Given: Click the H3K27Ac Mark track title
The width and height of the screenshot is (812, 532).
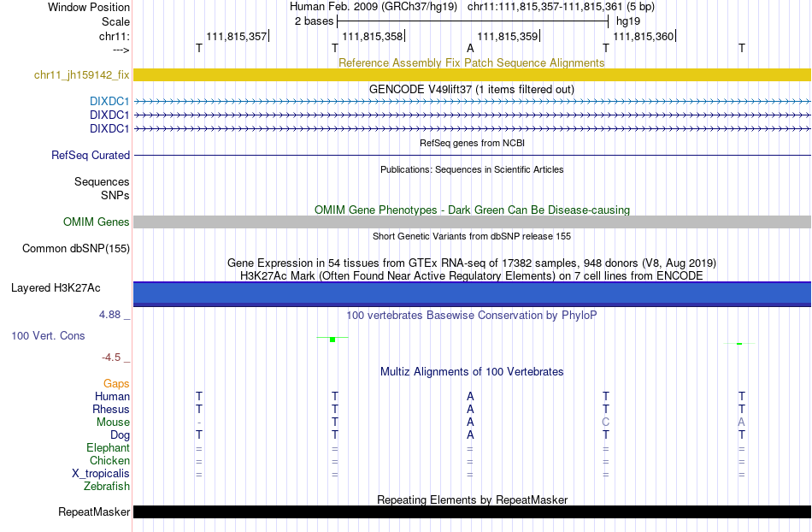Looking at the screenshot, I should pyautogui.click(x=472, y=275).
